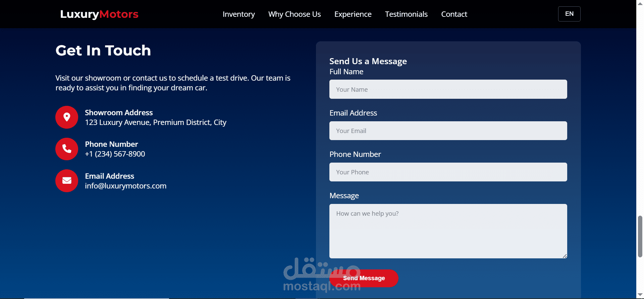644x299 pixels.
Task: Focus the Your Name input field
Action: [448, 89]
